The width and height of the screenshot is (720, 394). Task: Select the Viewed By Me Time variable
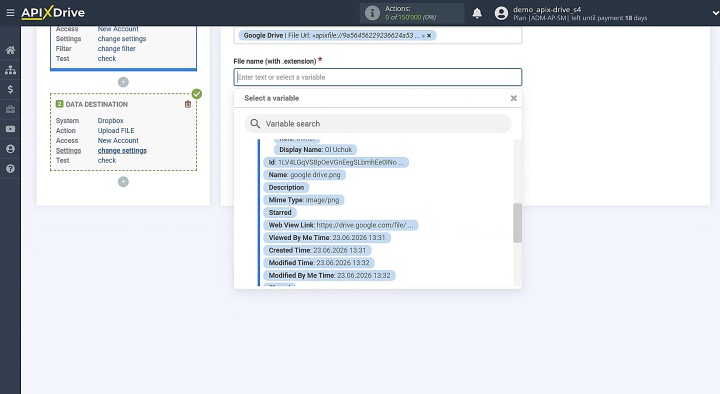tap(327, 238)
